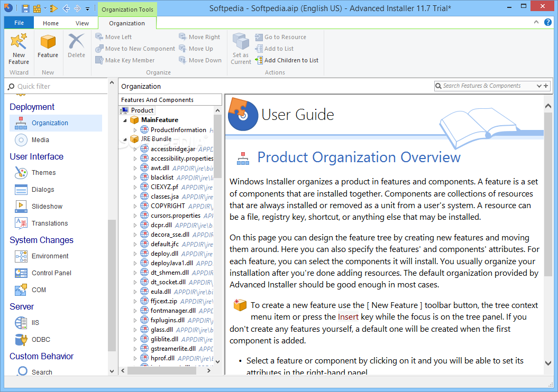Click the Feature box icon
558x392 pixels.
click(x=48, y=42)
